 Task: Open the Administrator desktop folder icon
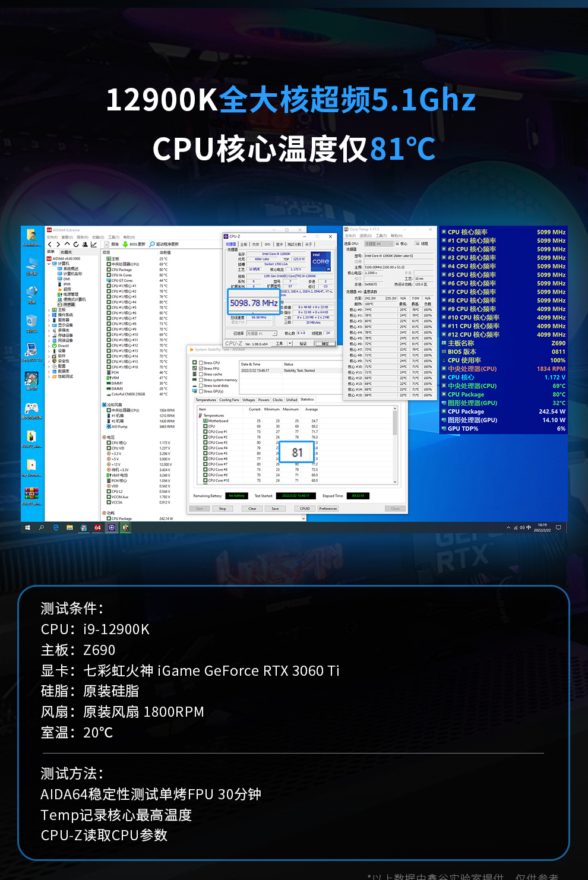coord(31,236)
